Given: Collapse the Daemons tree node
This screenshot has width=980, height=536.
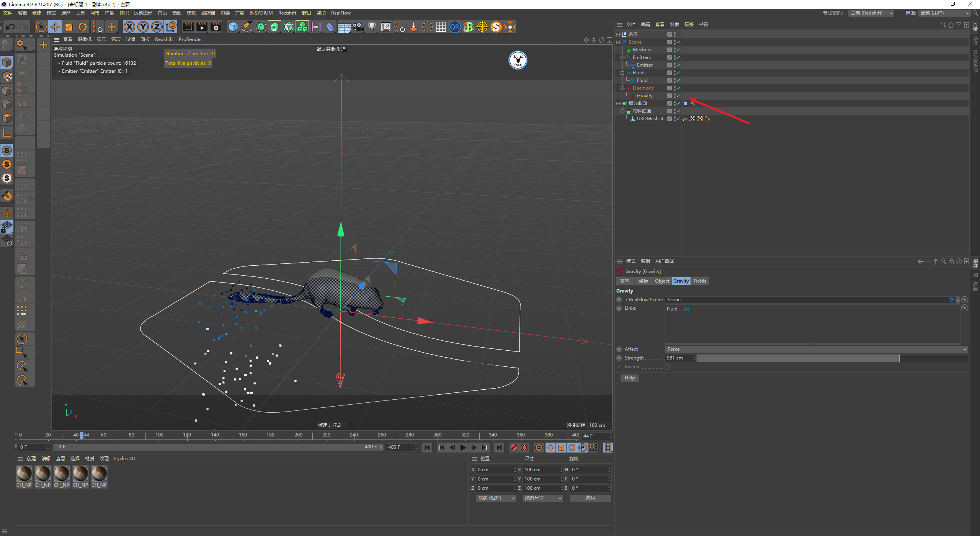Looking at the screenshot, I should tap(622, 88).
